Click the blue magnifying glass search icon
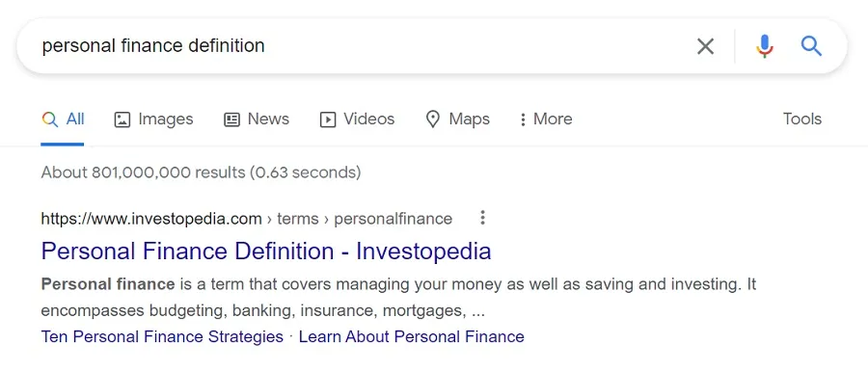Image resolution: width=868 pixels, height=371 pixels. (811, 46)
